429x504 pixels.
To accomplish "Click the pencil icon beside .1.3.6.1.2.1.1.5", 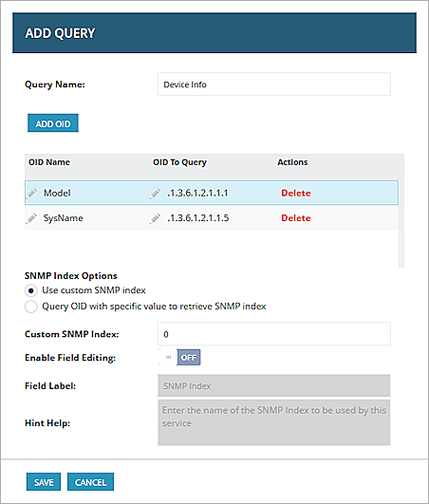I will click(155, 218).
